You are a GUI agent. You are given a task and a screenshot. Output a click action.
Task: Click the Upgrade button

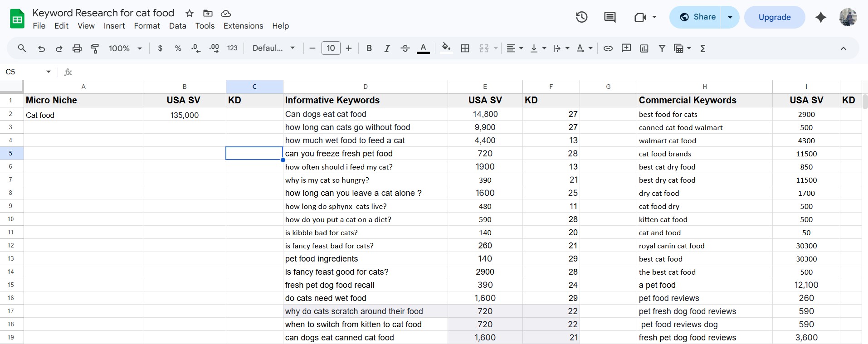click(x=775, y=17)
